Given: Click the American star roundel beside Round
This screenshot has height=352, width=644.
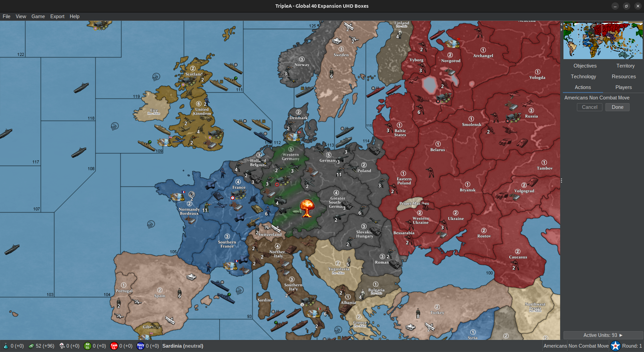Looking at the screenshot, I should tap(615, 346).
